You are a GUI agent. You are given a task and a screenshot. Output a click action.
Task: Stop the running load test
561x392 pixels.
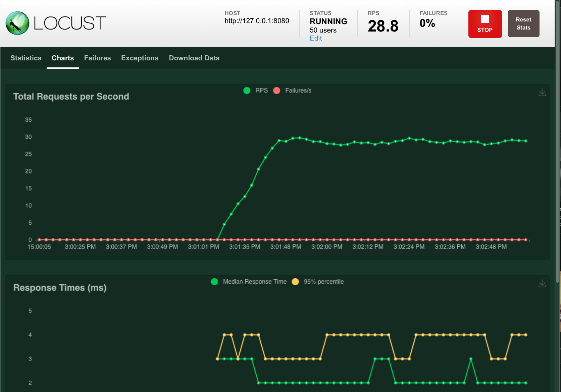point(485,24)
